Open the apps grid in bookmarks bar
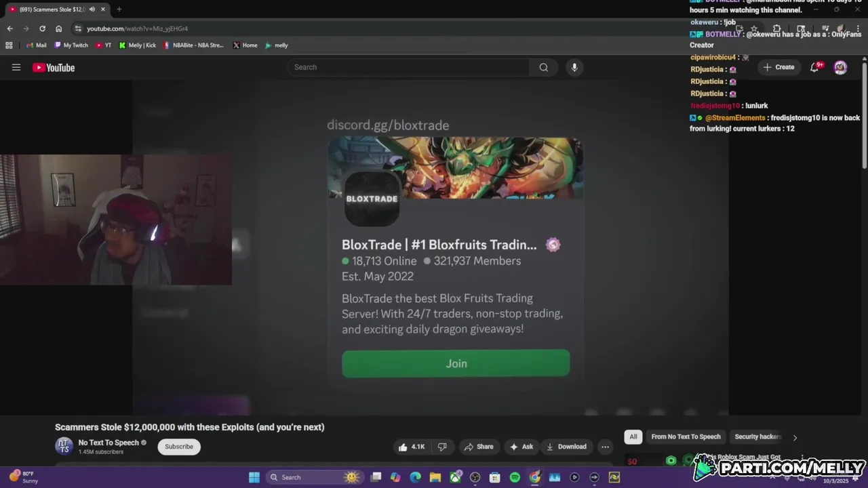868x488 pixels. [9, 45]
